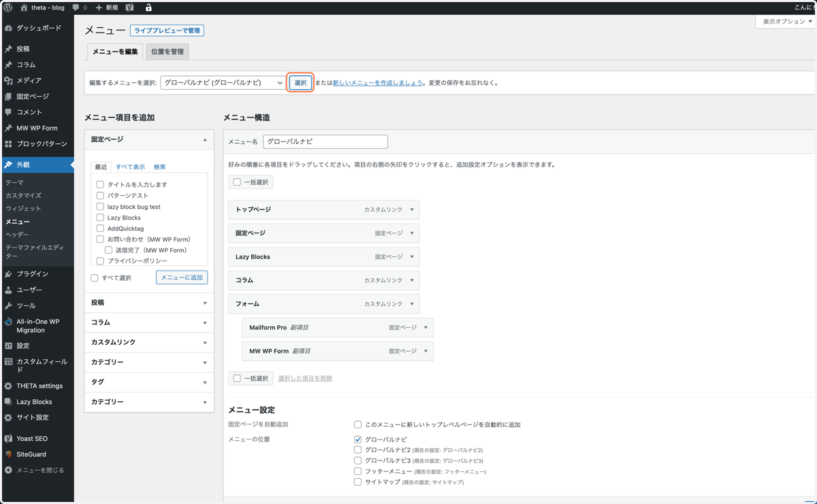This screenshot has width=817, height=504.
Task: Click the 選択した項目を削除 link
Action: pyautogui.click(x=305, y=378)
